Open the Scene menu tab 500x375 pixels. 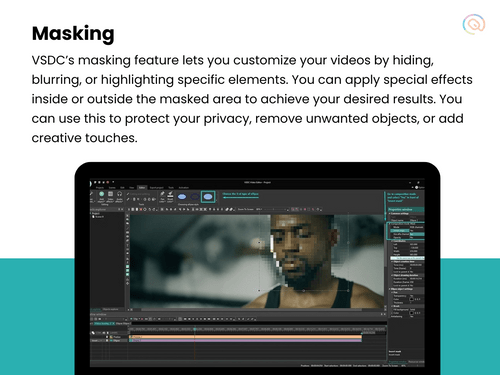pyautogui.click(x=112, y=188)
